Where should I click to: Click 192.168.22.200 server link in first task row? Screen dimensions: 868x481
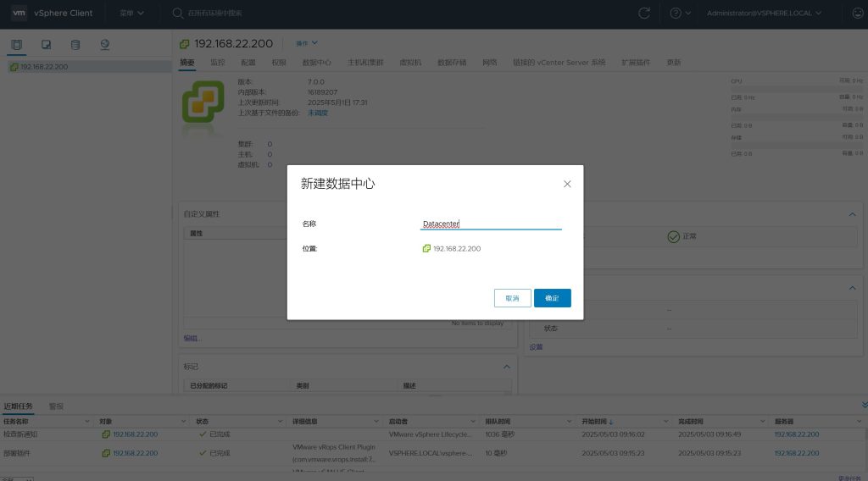pyautogui.click(x=796, y=434)
